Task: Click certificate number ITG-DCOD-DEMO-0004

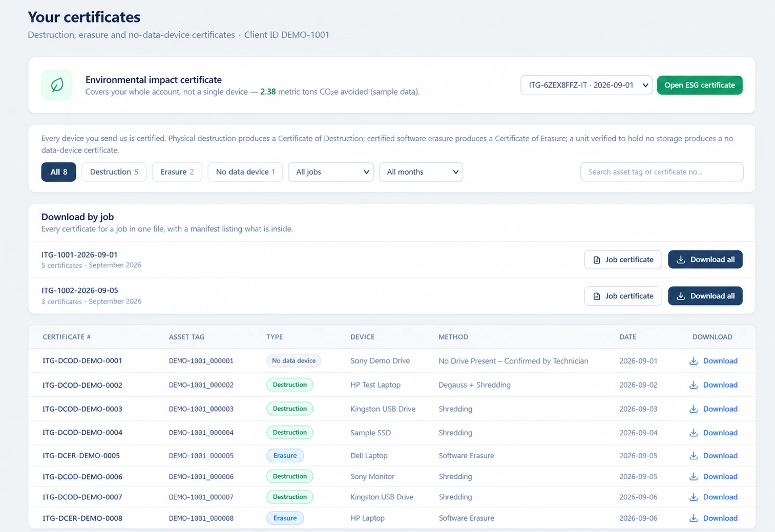Action: point(82,433)
